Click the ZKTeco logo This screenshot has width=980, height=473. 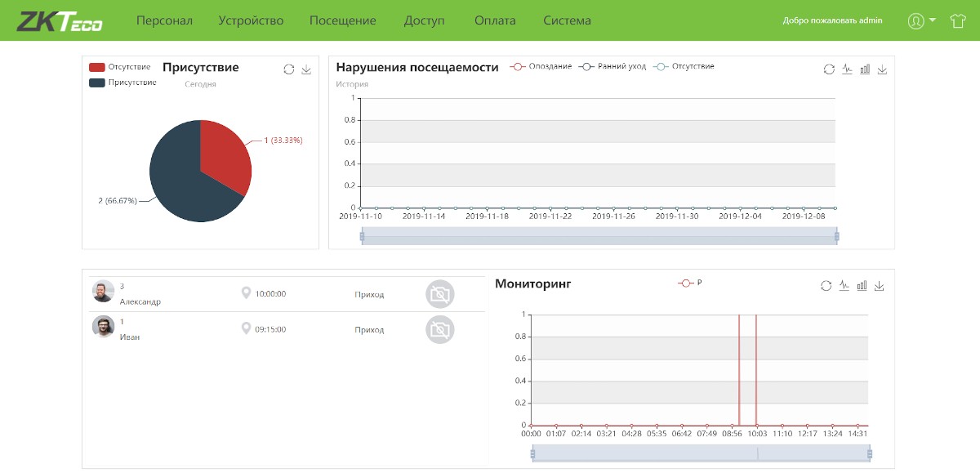coord(60,20)
